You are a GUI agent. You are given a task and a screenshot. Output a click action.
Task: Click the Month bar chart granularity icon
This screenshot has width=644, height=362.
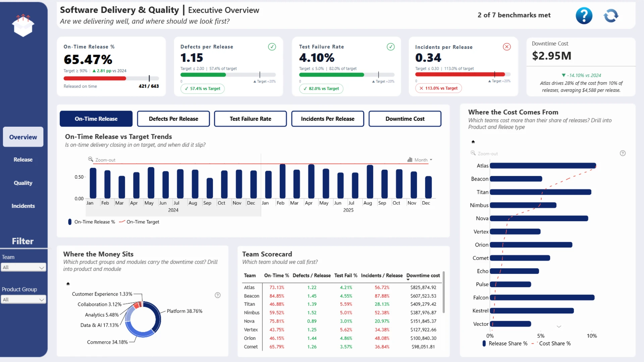[x=410, y=160]
